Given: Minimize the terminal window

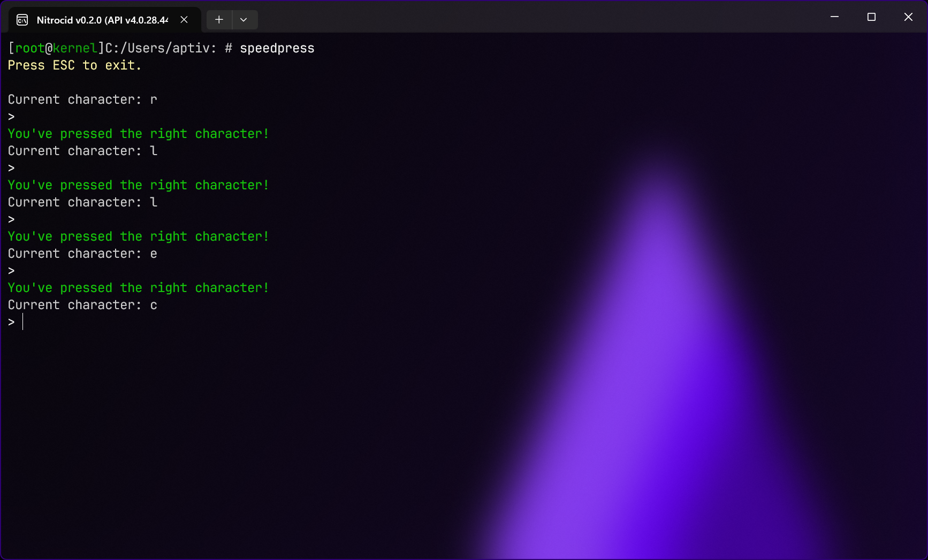Looking at the screenshot, I should (834, 17).
